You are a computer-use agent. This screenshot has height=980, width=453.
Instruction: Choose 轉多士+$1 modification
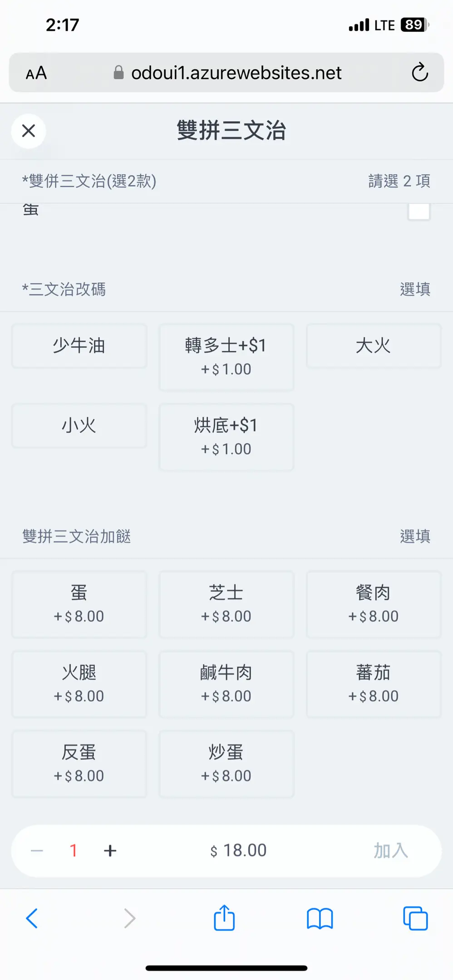point(226,357)
